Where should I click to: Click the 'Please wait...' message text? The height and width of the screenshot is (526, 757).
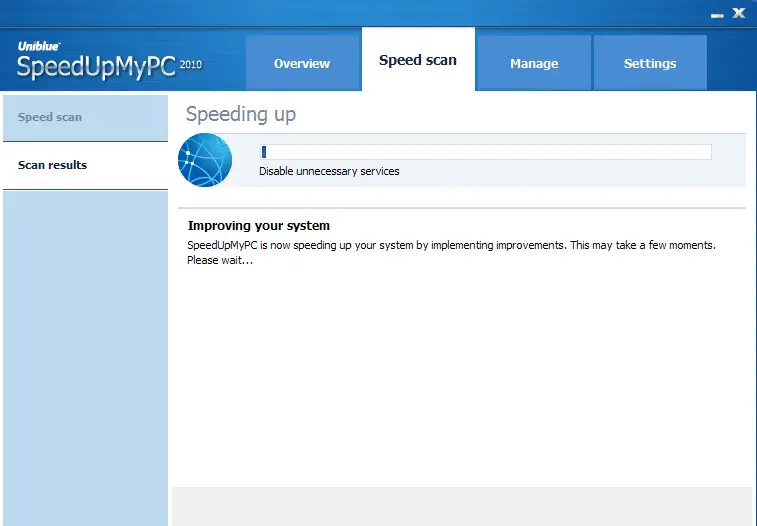(x=220, y=260)
